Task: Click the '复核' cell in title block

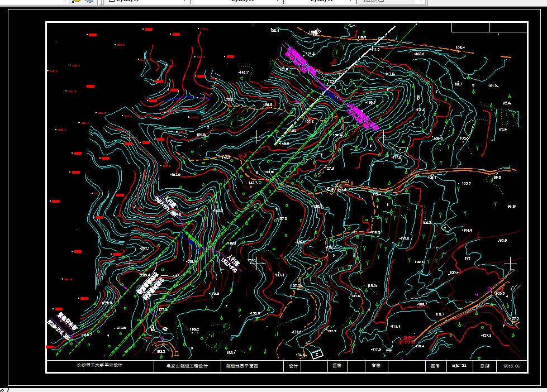Action: pyautogui.click(x=337, y=366)
